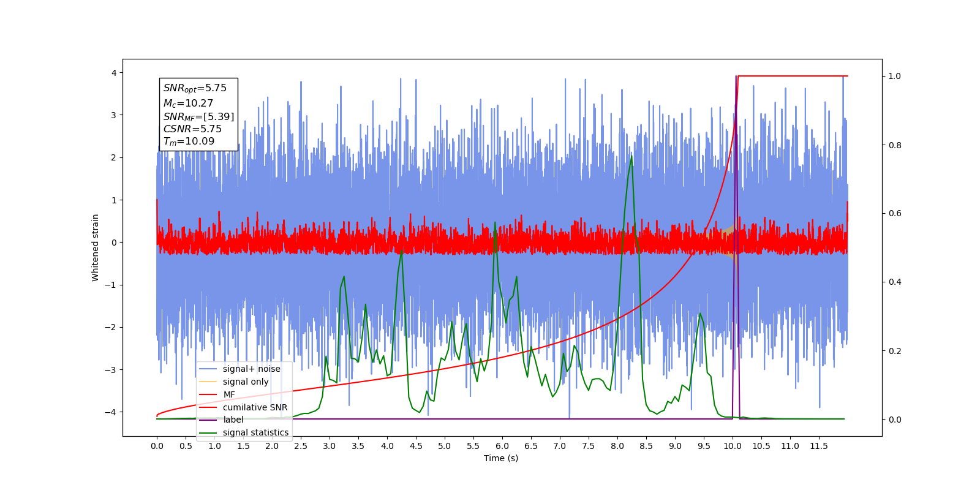
Task: Click the blue signal+ noise legend line
Action: [208, 369]
